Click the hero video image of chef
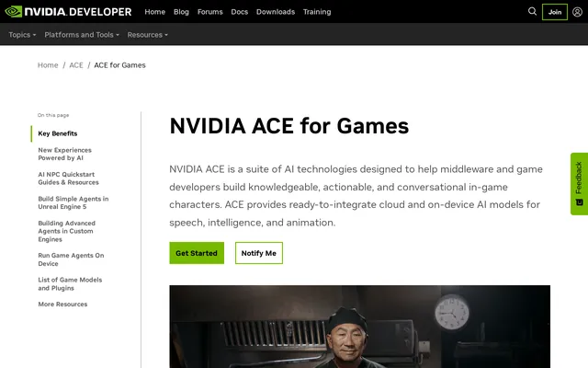This screenshot has width=588, height=368. point(359,327)
